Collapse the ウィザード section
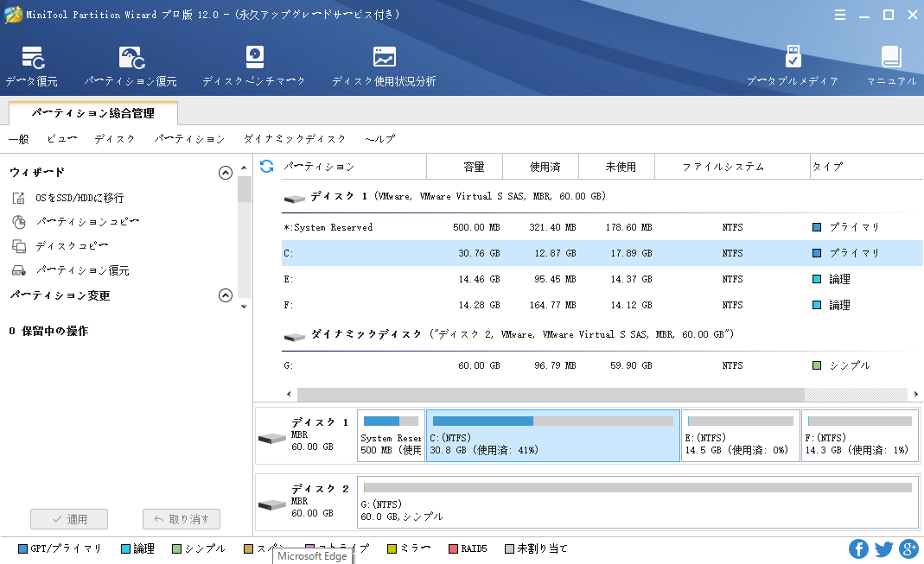 point(226,173)
